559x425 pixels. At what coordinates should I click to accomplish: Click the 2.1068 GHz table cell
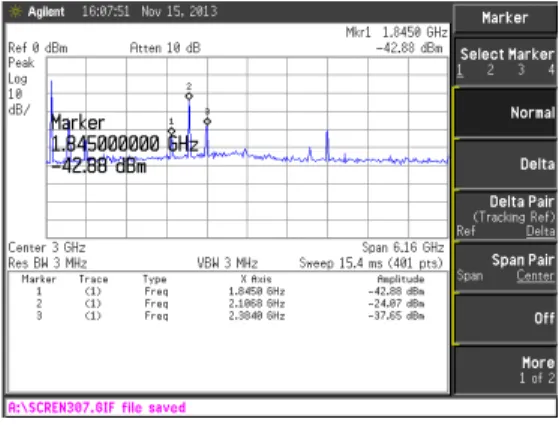pyautogui.click(x=257, y=304)
